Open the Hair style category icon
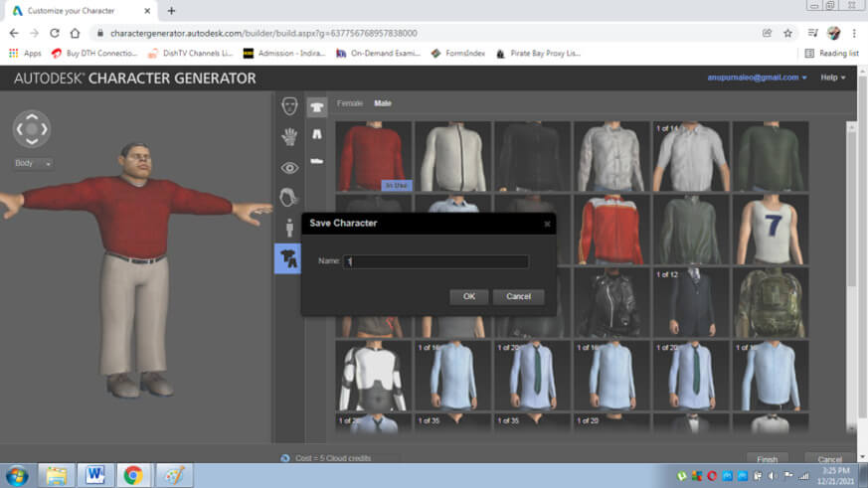 point(289,197)
